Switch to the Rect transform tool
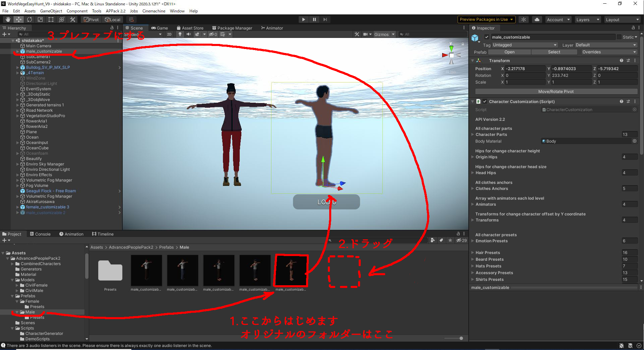 (x=51, y=19)
